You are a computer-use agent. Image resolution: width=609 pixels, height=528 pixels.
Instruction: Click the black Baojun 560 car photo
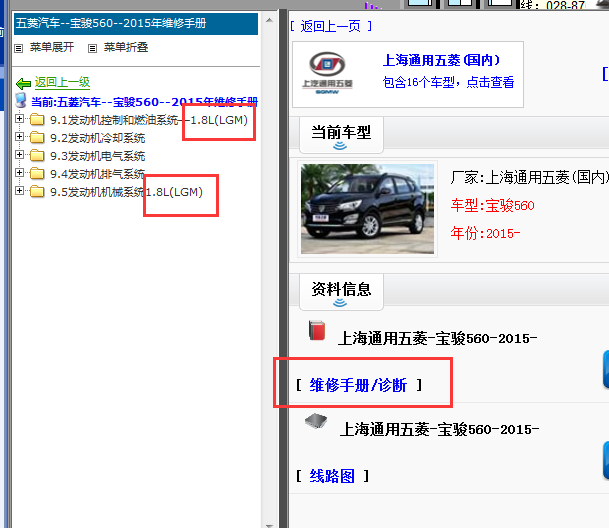click(x=367, y=209)
